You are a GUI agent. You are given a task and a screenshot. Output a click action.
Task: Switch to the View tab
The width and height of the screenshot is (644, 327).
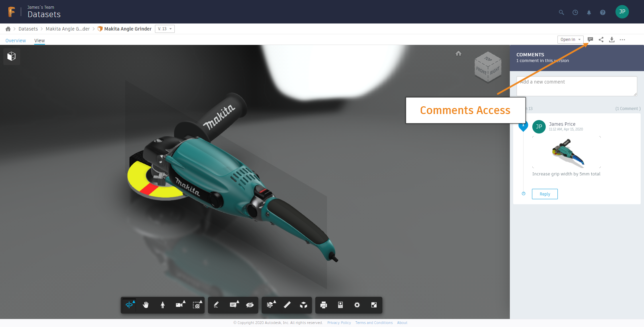point(39,41)
